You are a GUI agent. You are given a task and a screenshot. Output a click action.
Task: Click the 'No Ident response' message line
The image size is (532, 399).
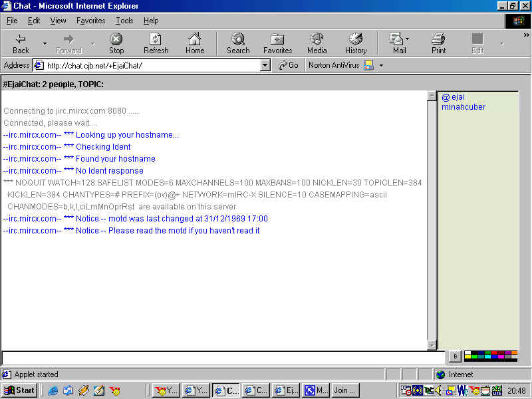[73, 171]
